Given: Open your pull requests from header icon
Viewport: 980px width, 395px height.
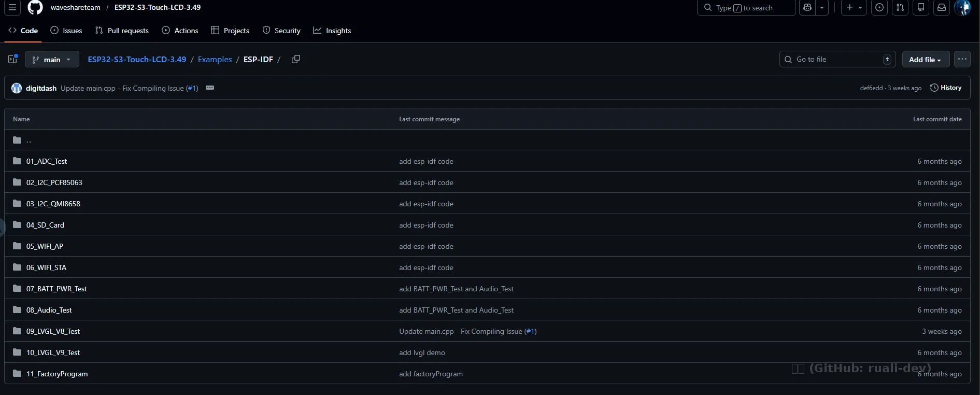Looking at the screenshot, I should [x=900, y=8].
